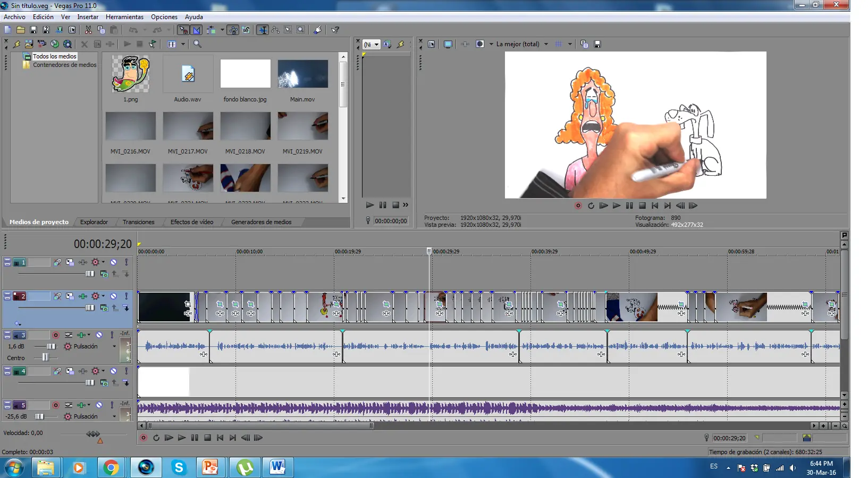The height and width of the screenshot is (478, 868).
Task: Open audio track FX on track 3
Action: [81, 335]
